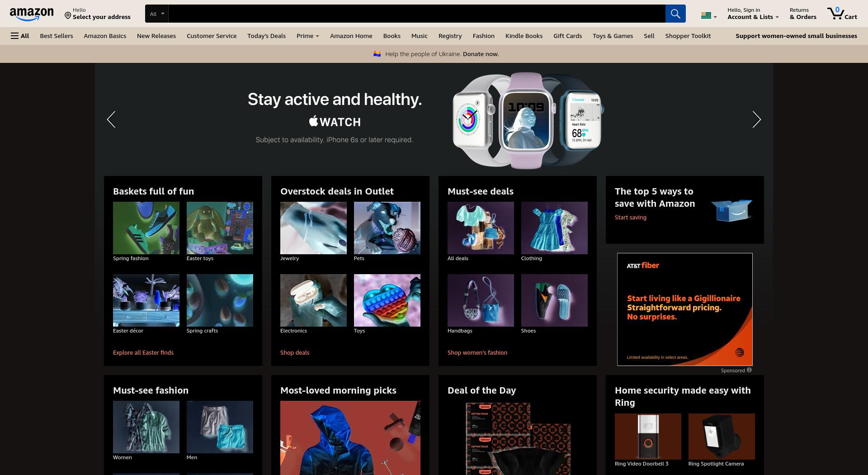Viewport: 868px width, 475px height.
Task: Open Most-loved morning picks image
Action: (350, 438)
